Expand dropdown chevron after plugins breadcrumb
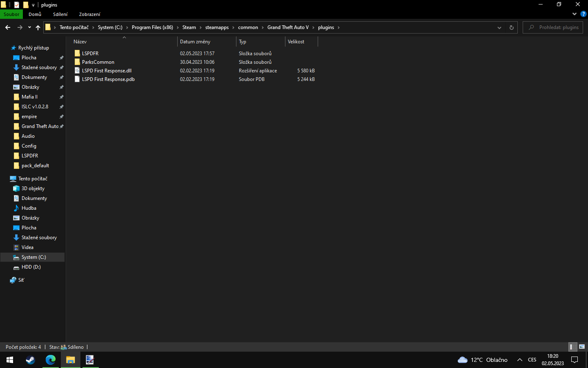This screenshot has height=368, width=588. point(339,27)
